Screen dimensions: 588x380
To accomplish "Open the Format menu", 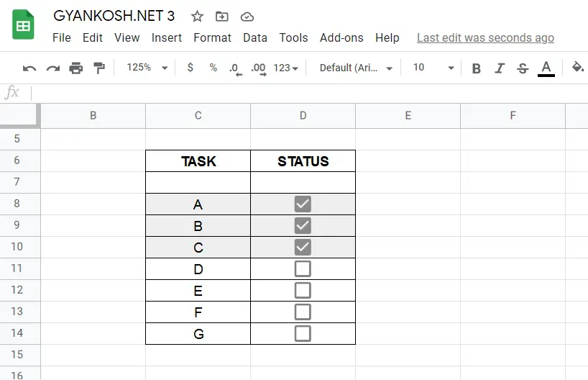I will [212, 38].
